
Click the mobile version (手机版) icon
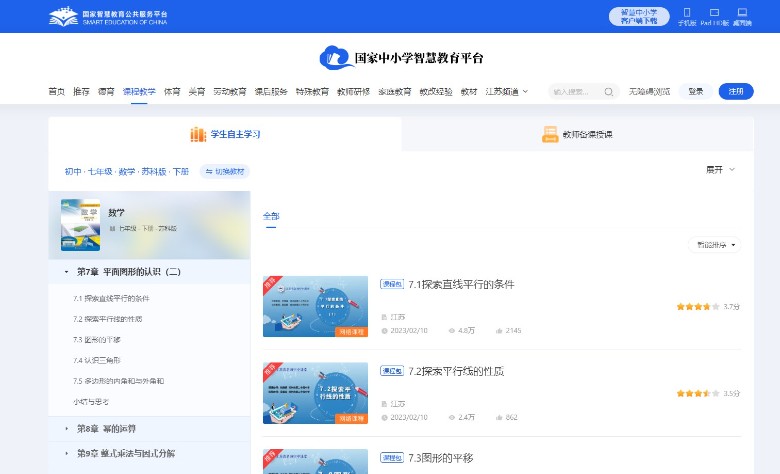(687, 13)
